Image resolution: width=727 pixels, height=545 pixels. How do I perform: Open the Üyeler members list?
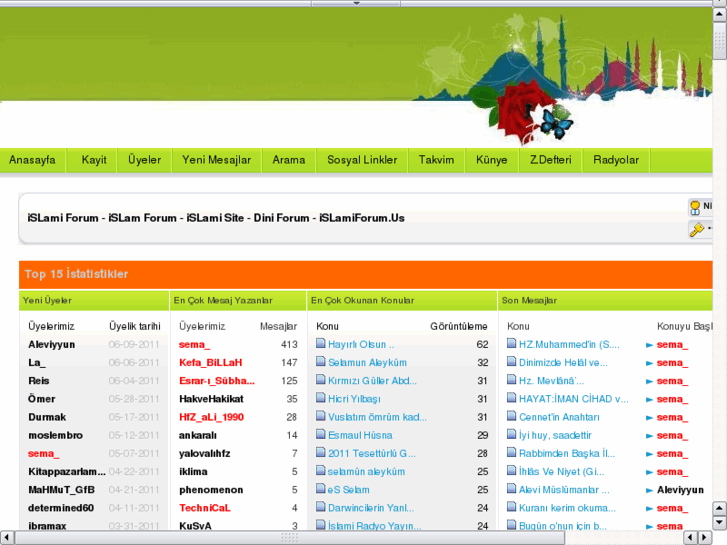[144, 160]
